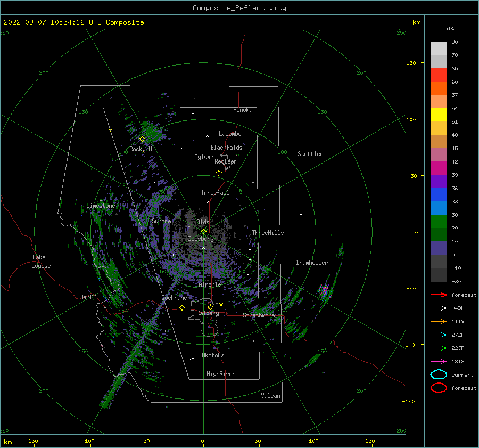Click the ThreeHills label

[x=268, y=233]
